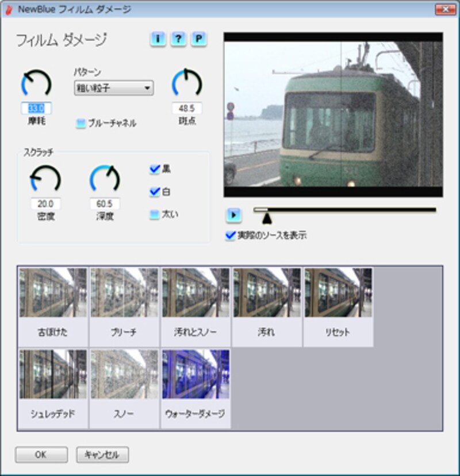Click the 深度 scratch dial knob

105,178
